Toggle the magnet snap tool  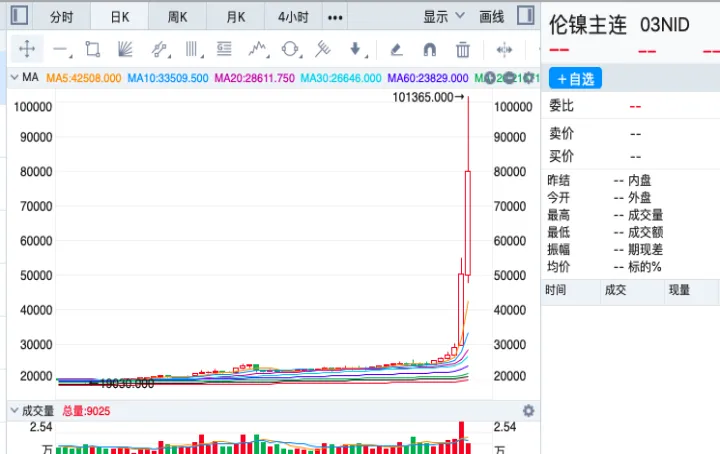tap(429, 49)
